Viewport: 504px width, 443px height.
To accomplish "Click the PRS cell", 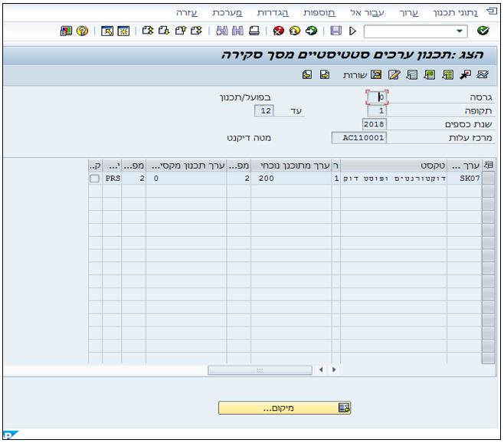I will pos(112,179).
